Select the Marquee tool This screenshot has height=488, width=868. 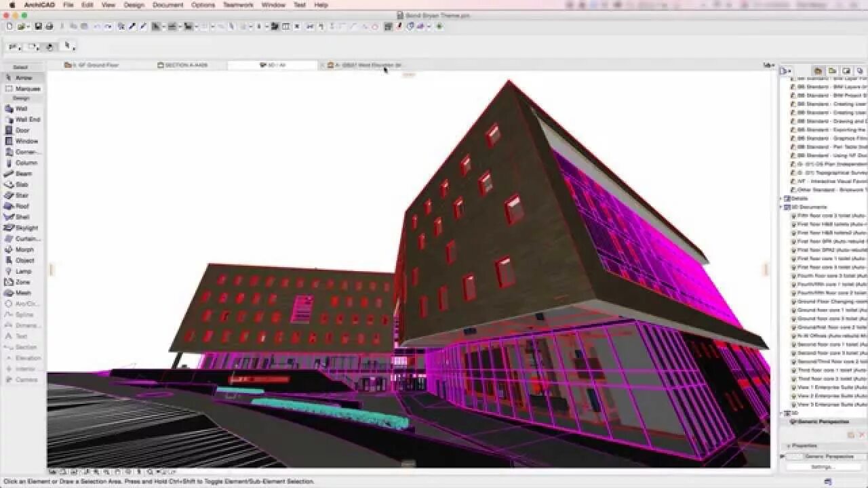pyautogui.click(x=22, y=89)
